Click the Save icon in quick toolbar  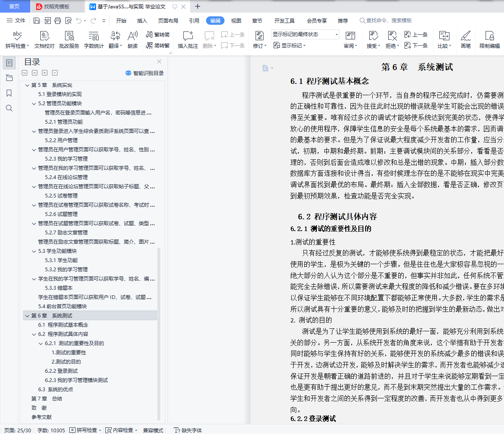click(x=37, y=21)
